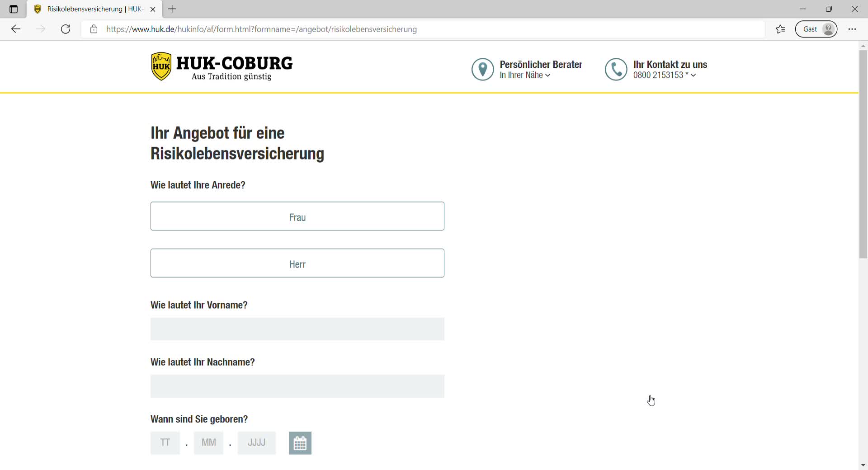Click the browser back arrow

16,29
